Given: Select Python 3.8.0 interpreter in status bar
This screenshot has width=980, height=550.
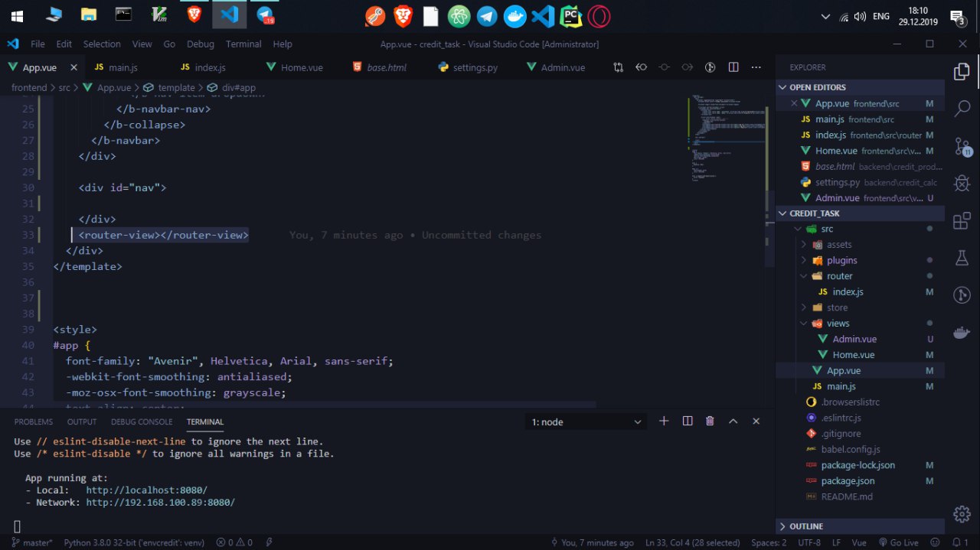Looking at the screenshot, I should click(x=134, y=542).
